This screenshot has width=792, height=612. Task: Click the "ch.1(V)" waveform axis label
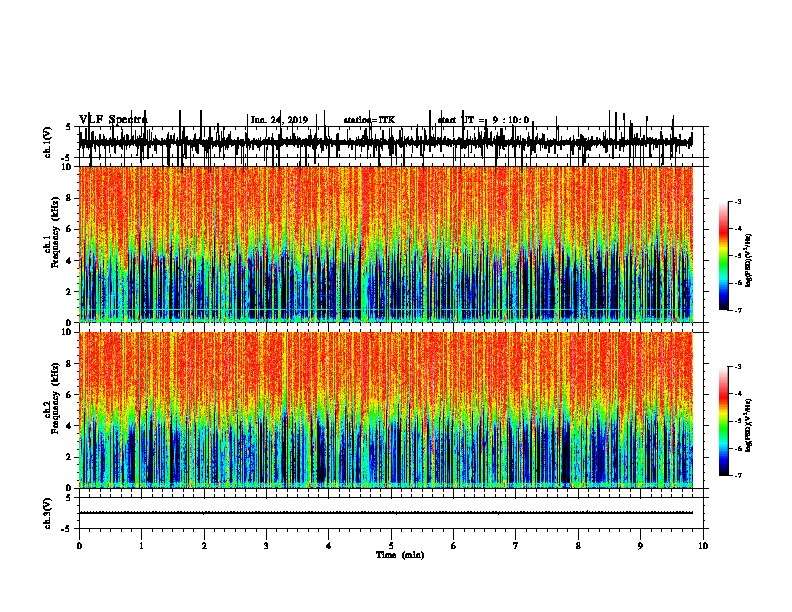click(x=47, y=142)
